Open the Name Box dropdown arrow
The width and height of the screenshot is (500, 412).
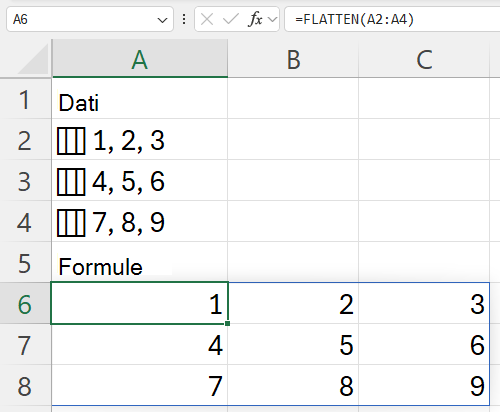(x=162, y=20)
